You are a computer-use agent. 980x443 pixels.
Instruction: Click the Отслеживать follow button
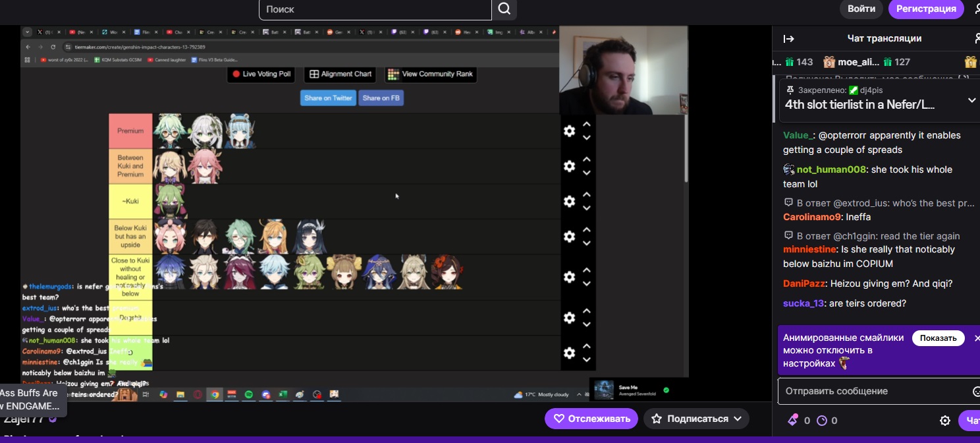click(x=591, y=419)
